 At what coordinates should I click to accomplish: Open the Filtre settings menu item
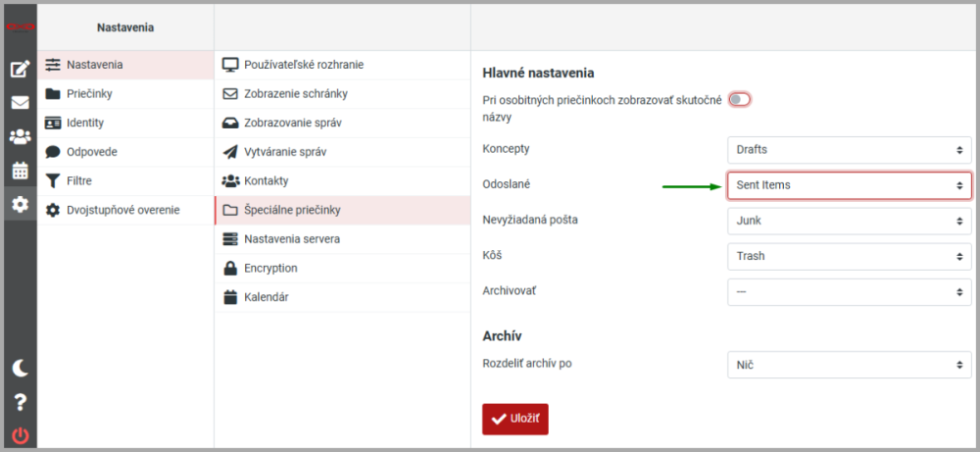pyautogui.click(x=81, y=180)
